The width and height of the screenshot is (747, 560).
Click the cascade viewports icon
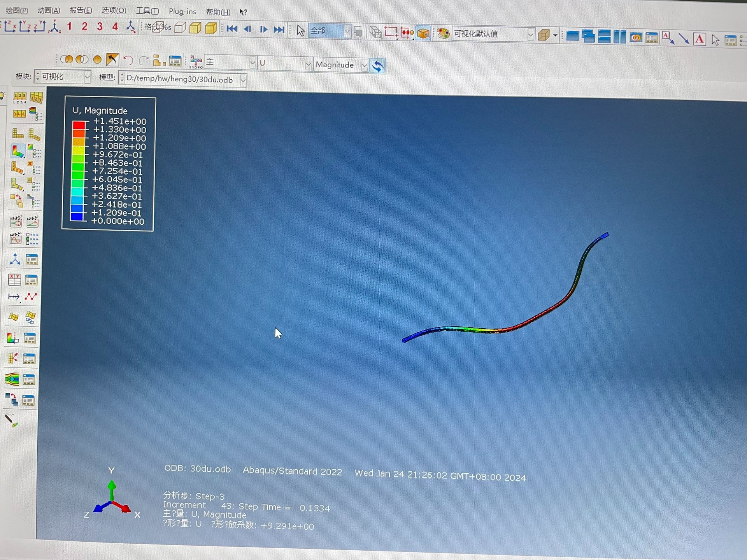tap(588, 36)
